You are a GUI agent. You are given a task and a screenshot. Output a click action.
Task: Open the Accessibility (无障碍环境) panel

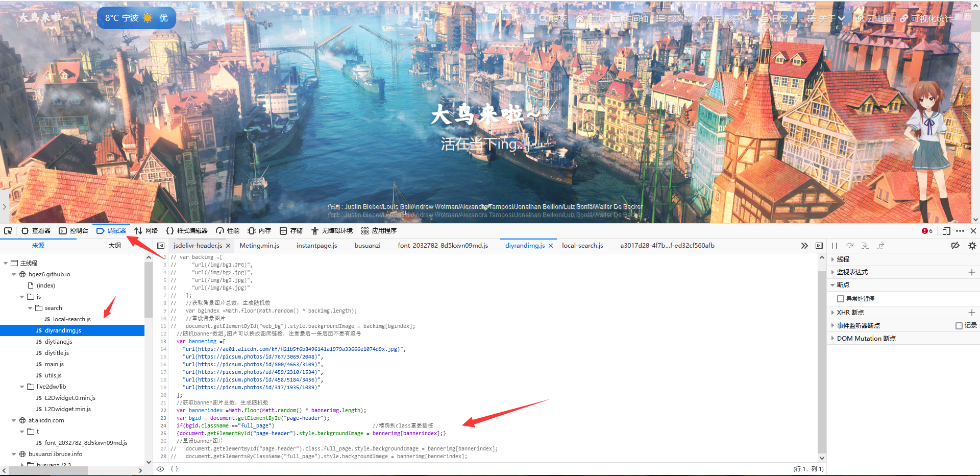click(332, 231)
